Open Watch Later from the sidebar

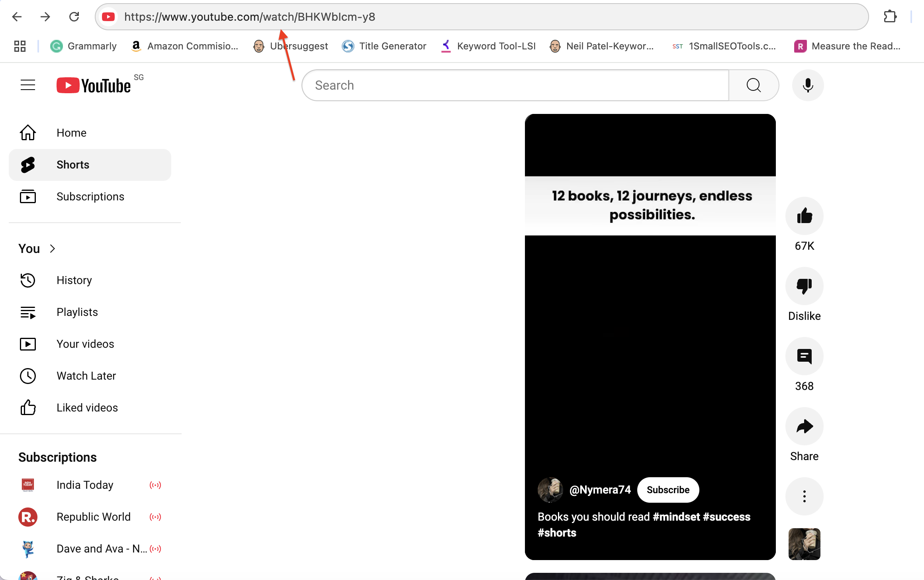(86, 376)
